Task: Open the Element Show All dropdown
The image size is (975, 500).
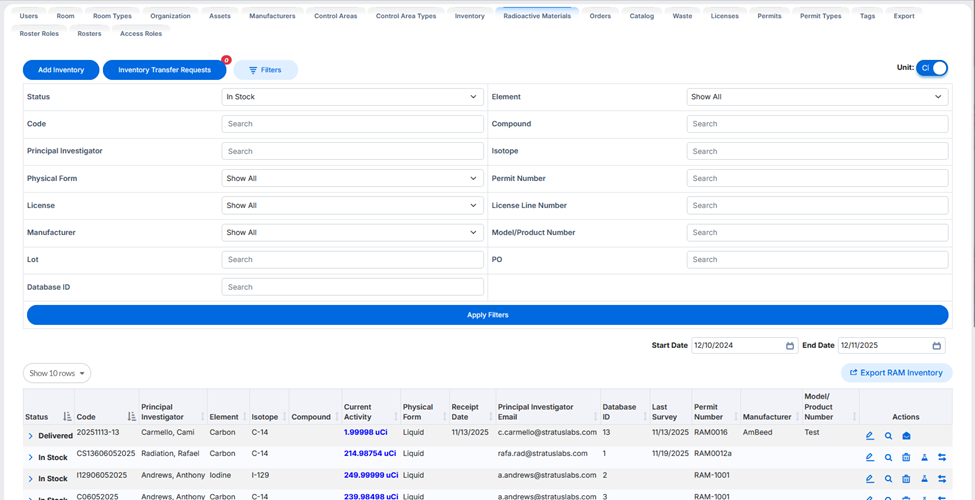Action: (x=818, y=97)
